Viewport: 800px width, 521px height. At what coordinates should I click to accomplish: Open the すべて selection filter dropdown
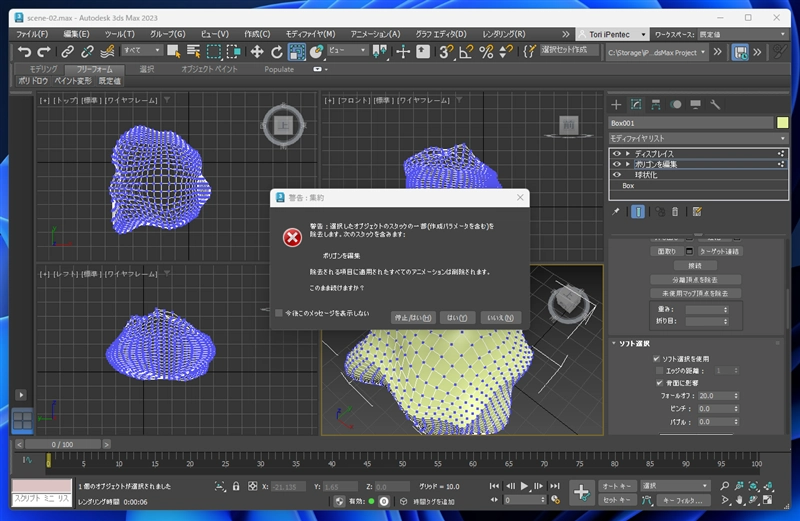click(x=142, y=50)
